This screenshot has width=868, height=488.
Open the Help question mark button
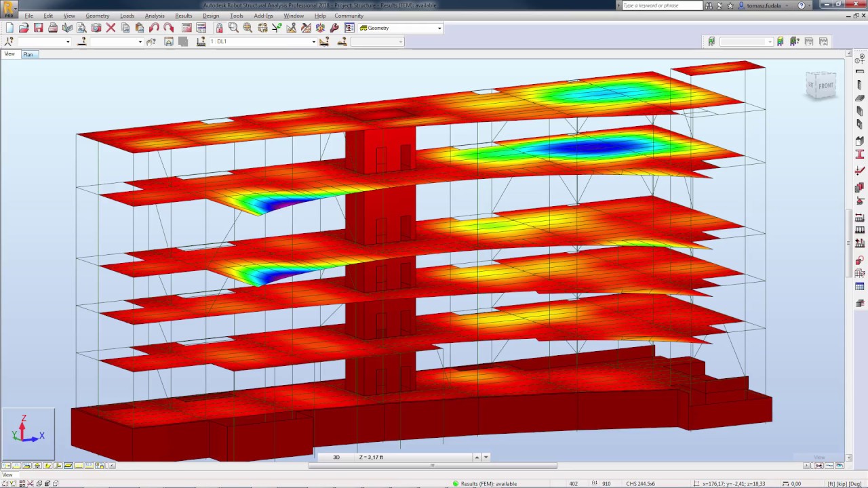pyautogui.click(x=802, y=5)
